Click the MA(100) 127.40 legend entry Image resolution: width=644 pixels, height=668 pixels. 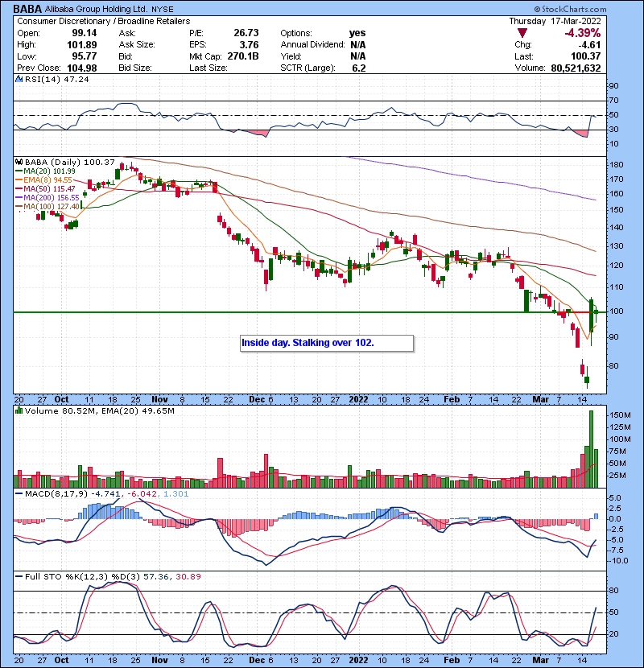pos(47,207)
